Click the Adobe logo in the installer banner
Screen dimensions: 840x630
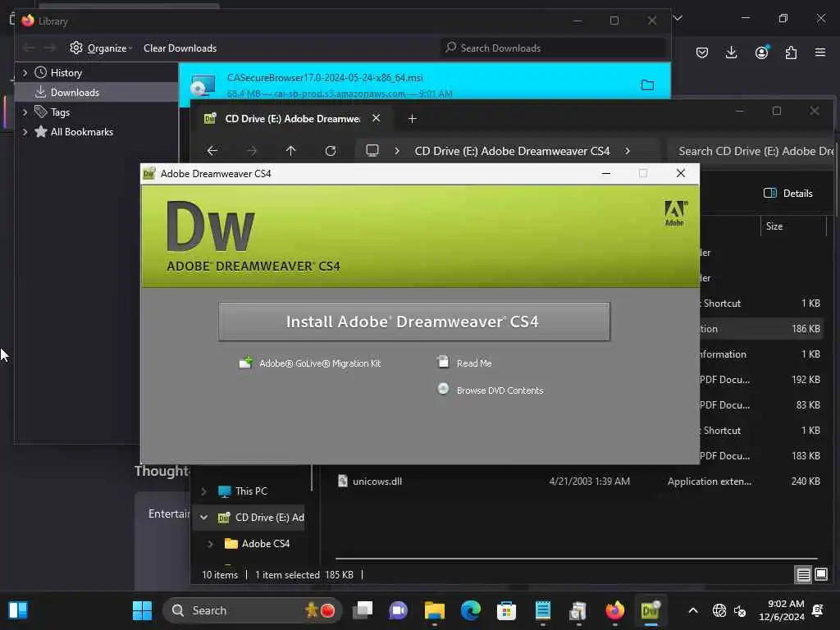(x=675, y=213)
